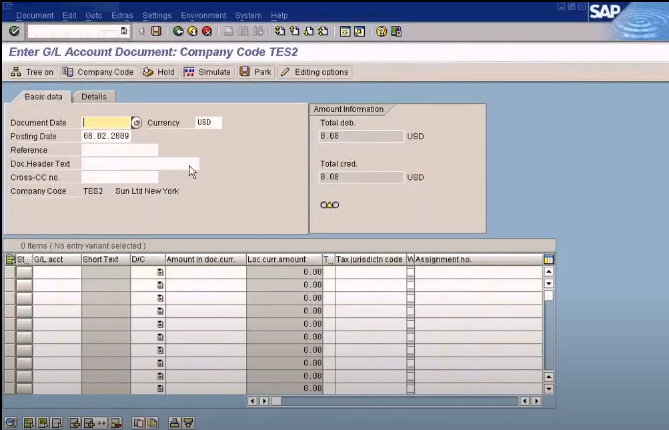Click bottommost down arrow of table scrollbar
Viewport: 669px width, 430px height.
(549, 389)
